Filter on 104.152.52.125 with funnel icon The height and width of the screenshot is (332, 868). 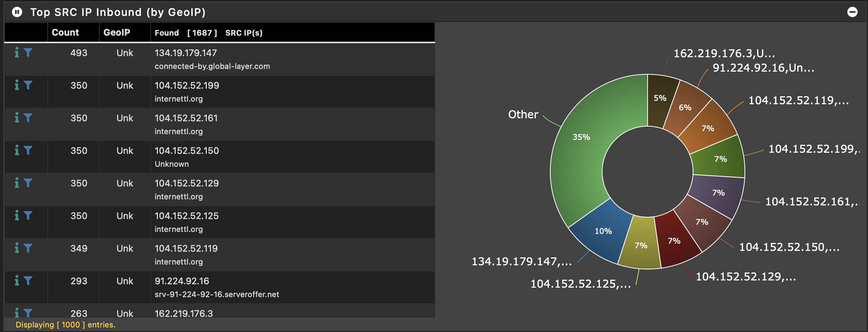tap(28, 216)
